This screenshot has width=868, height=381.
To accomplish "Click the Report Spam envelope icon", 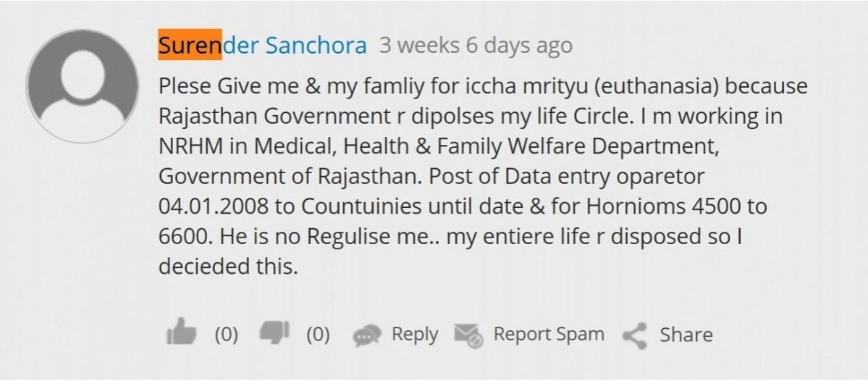I will [468, 335].
